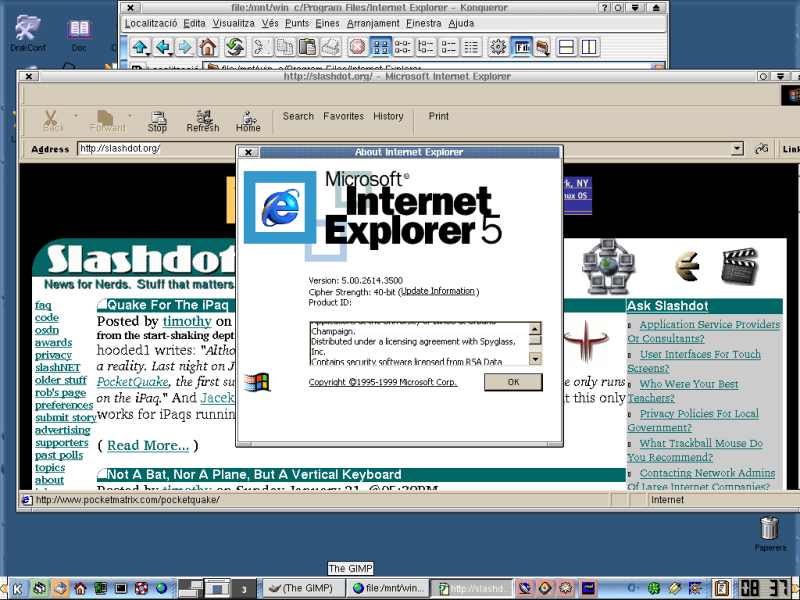Open the Arranjament menu in Konqueror
800x600 pixels.
373,23
